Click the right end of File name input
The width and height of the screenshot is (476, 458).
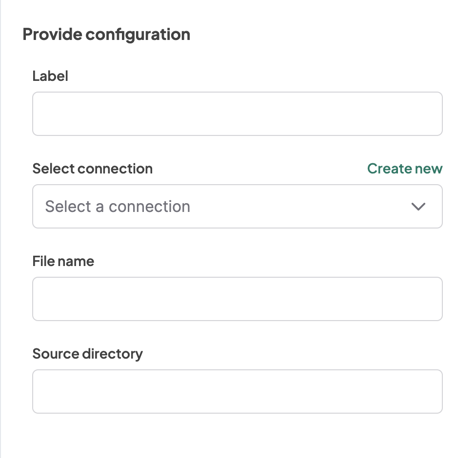click(434, 299)
